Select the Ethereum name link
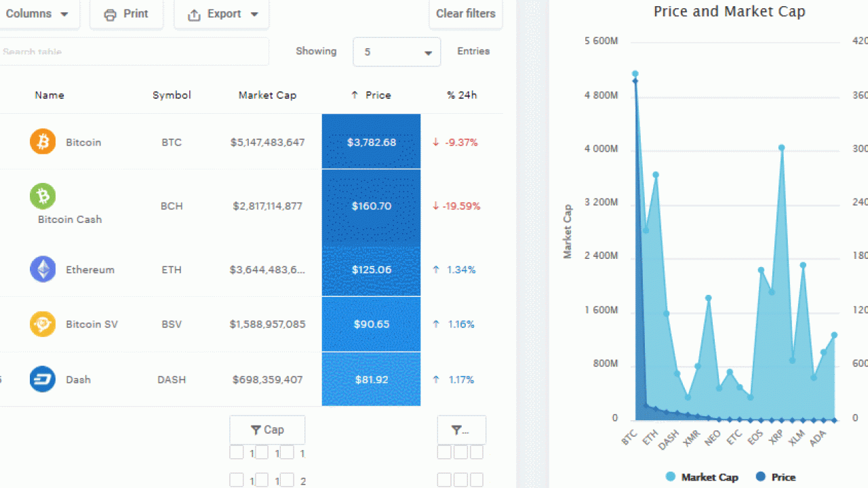The width and height of the screenshot is (868, 488). click(90, 270)
